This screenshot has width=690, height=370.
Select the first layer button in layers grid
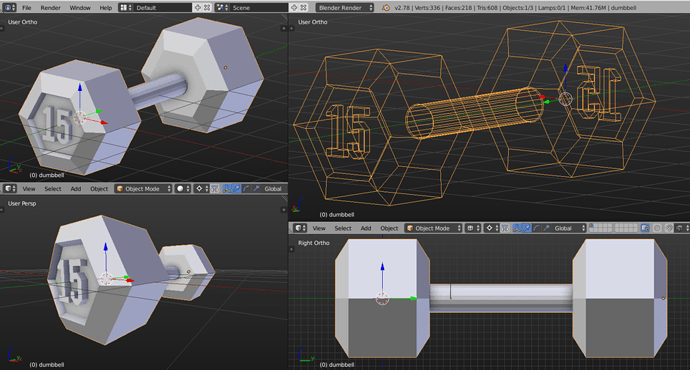(591, 226)
